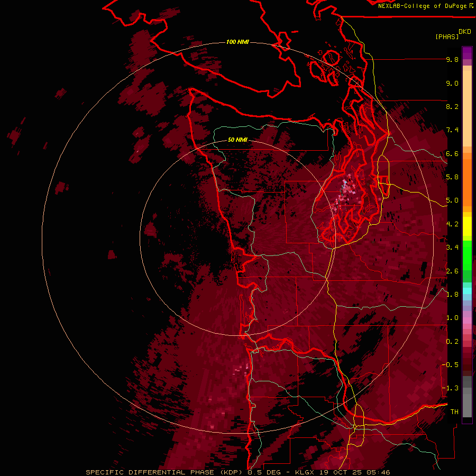Click the orange band of the color bar
Screen dimensions: 476x476
pyautogui.click(x=467, y=179)
